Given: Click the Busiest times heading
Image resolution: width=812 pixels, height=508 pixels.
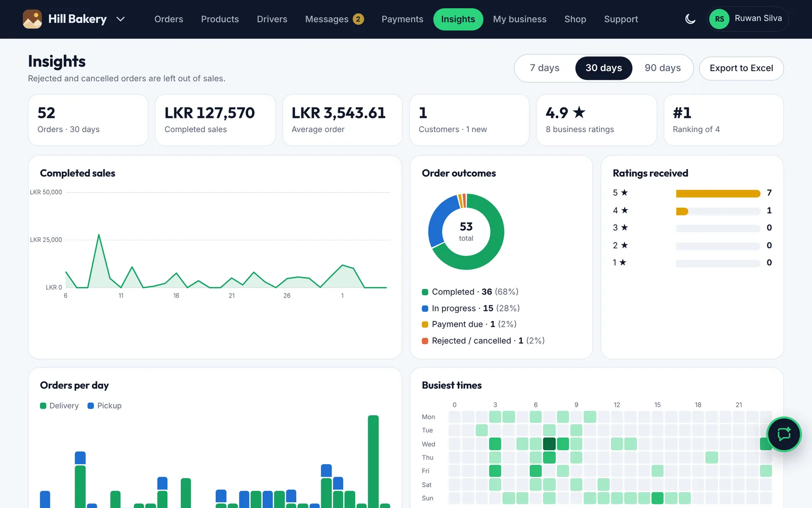Looking at the screenshot, I should pyautogui.click(x=452, y=386).
